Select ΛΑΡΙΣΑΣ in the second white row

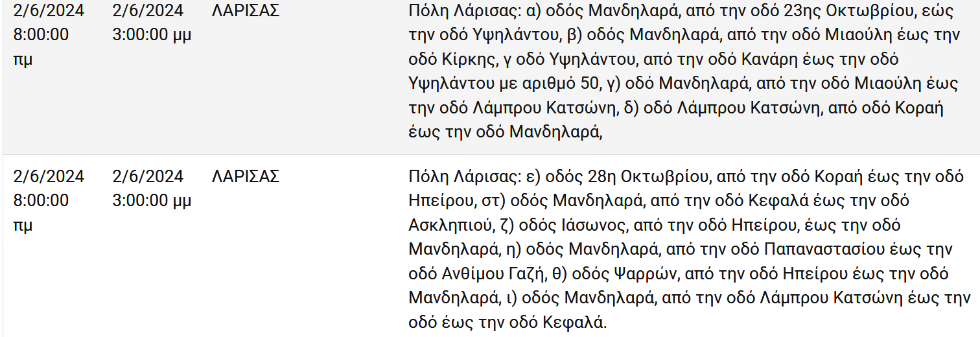tap(246, 176)
